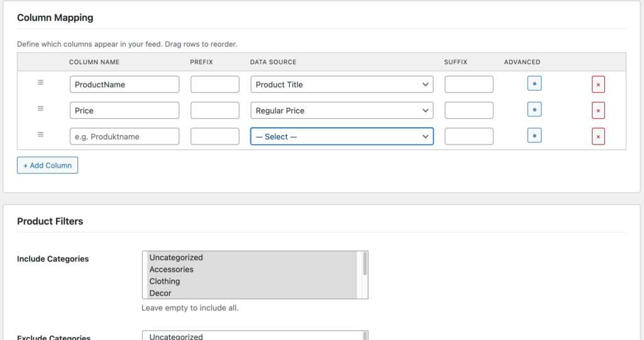Open the Product Title data source dropdown
This screenshot has height=340, width=644.
click(341, 85)
